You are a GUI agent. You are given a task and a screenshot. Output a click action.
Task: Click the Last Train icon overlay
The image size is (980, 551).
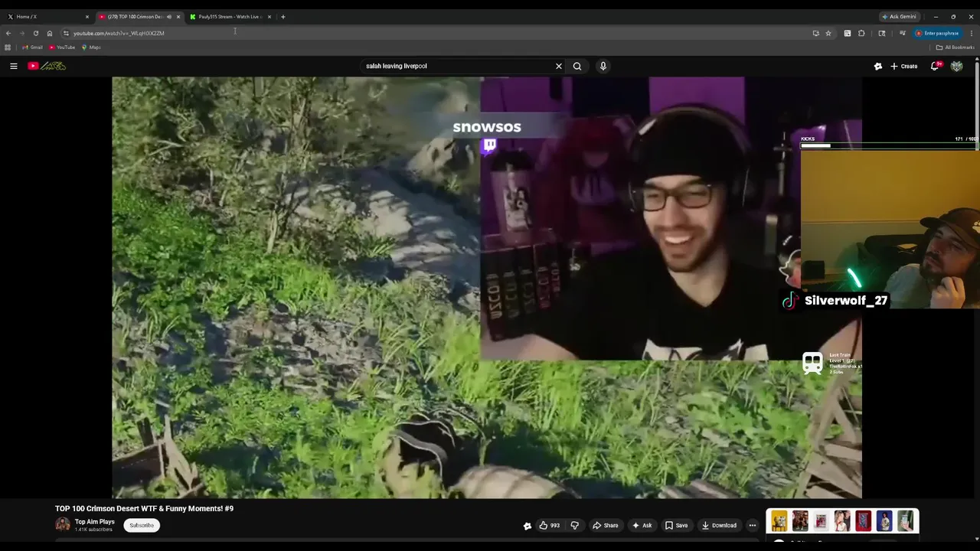[x=812, y=363]
